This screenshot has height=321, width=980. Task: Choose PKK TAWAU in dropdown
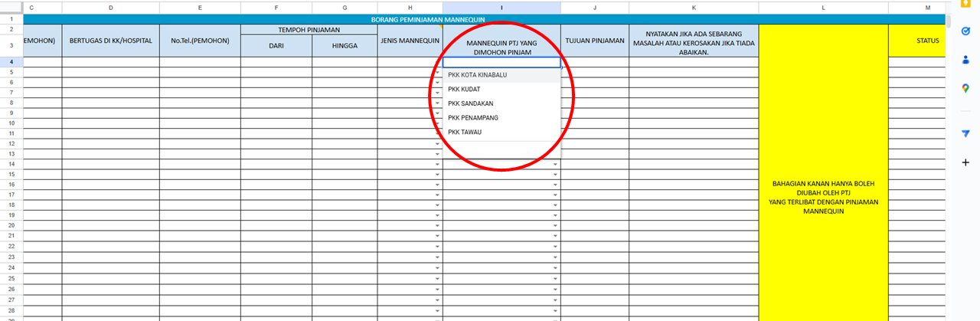pos(465,132)
